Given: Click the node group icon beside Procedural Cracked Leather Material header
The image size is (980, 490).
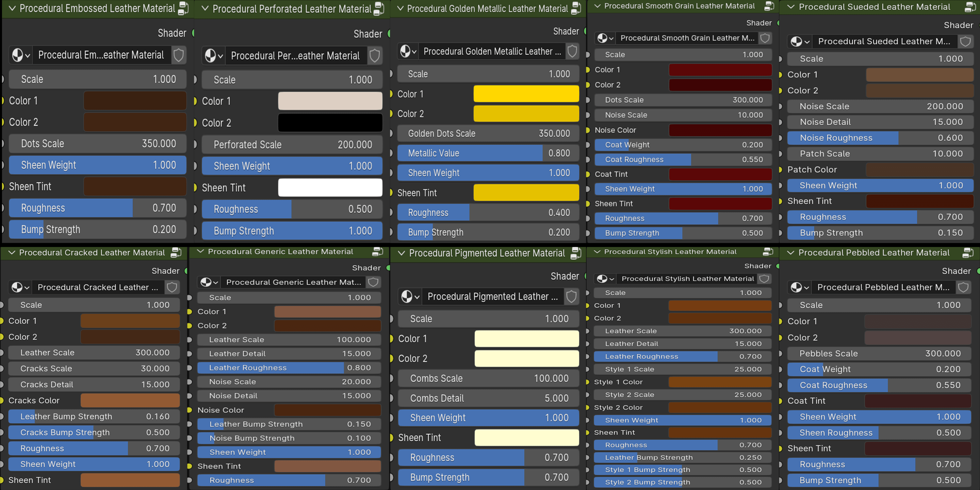Looking at the screenshot, I should (x=176, y=252).
